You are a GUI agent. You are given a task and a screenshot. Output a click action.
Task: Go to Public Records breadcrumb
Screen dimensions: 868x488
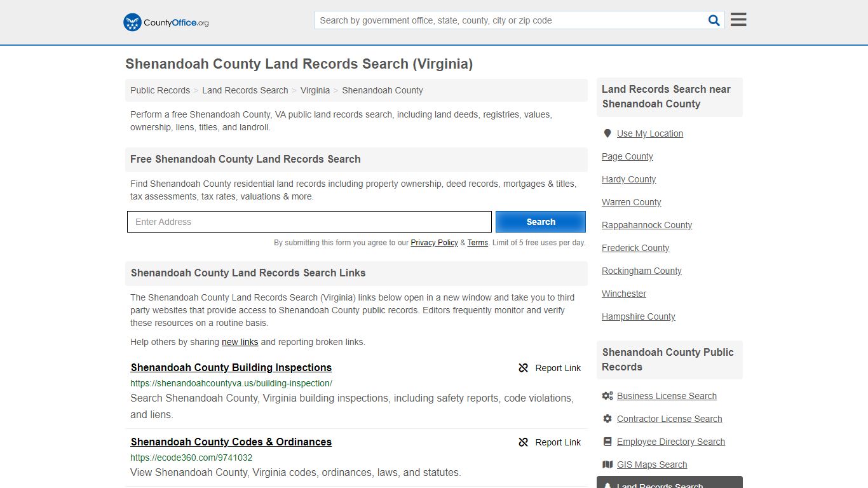tap(160, 90)
